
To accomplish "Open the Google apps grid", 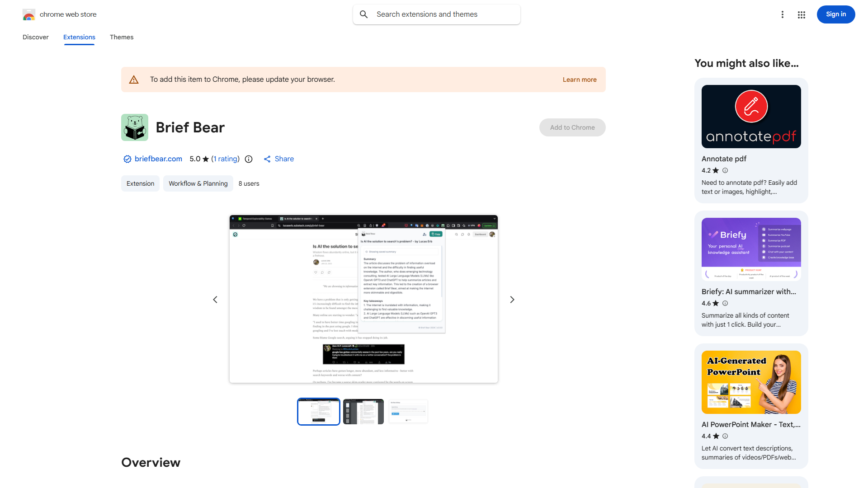I will 801,14.
